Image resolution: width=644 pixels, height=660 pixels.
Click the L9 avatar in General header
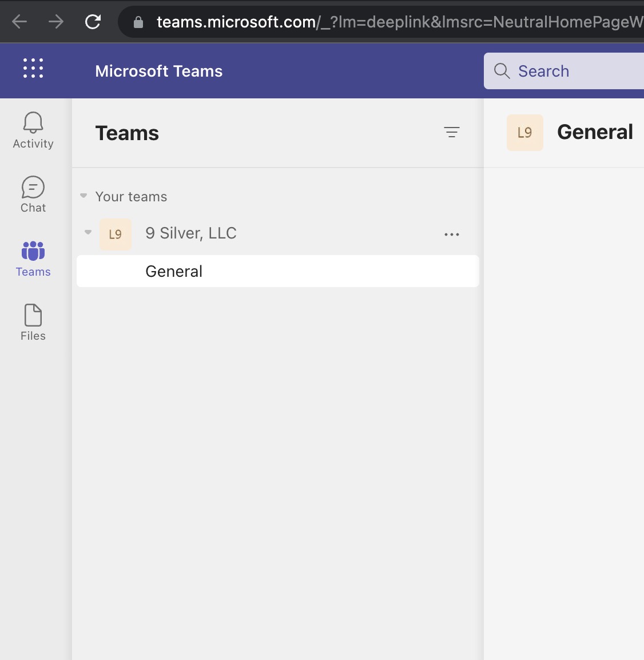tap(525, 133)
